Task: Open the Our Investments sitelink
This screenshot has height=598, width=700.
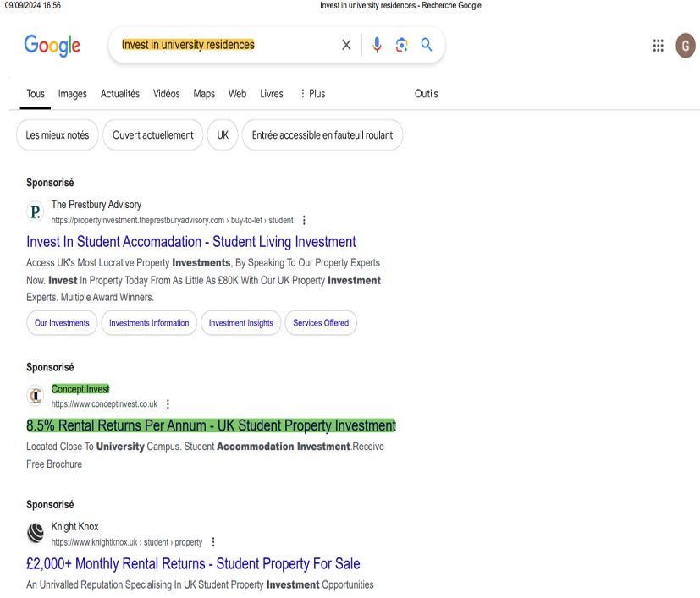Action: click(62, 322)
